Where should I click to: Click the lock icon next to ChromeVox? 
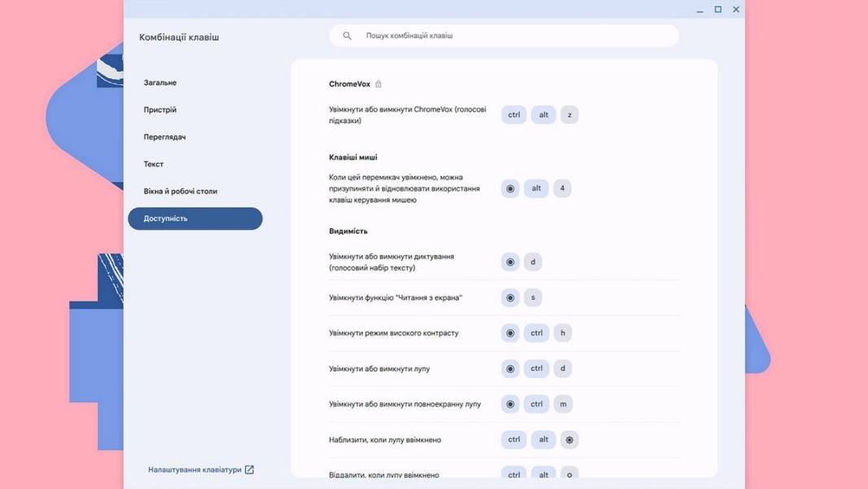(x=379, y=84)
